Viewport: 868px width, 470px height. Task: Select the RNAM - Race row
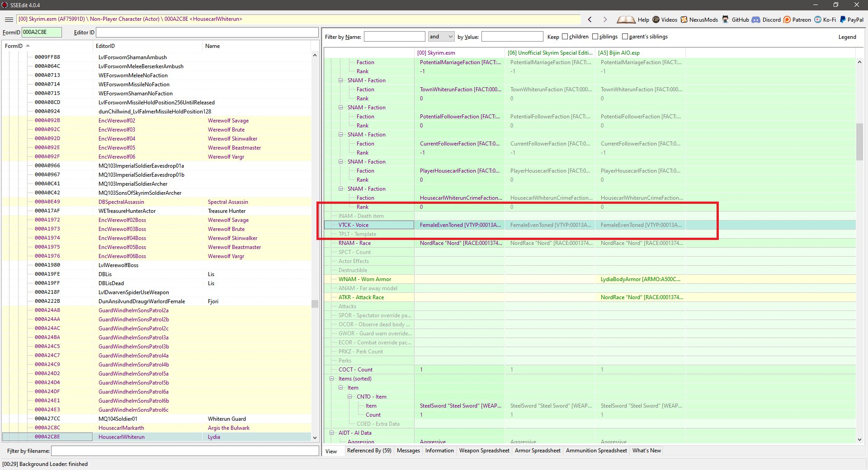tap(590, 243)
